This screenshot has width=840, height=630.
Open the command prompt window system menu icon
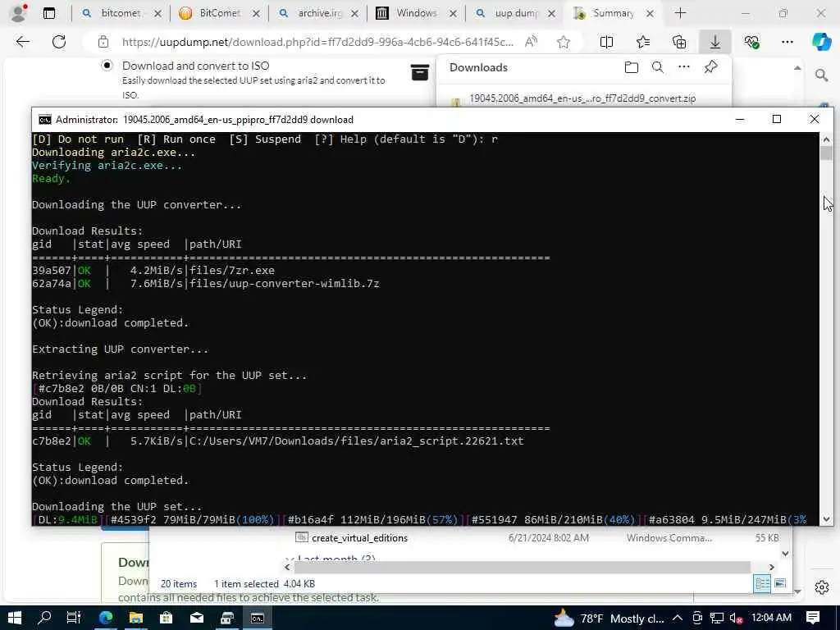pos(45,120)
